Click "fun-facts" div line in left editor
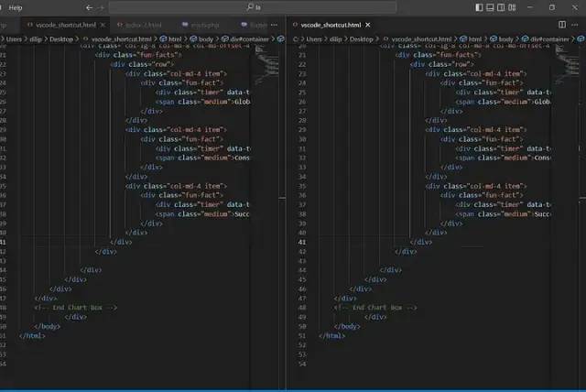The height and width of the screenshot is (392, 586). (x=138, y=55)
